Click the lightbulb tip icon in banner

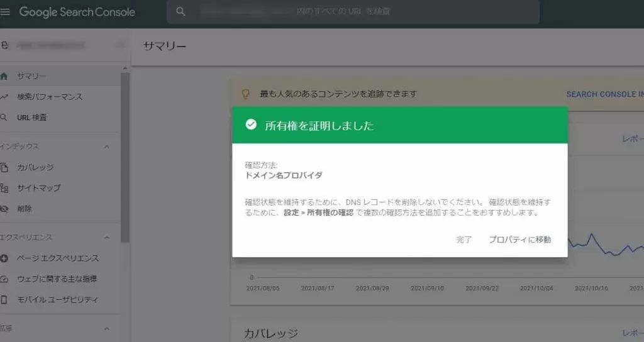point(247,94)
